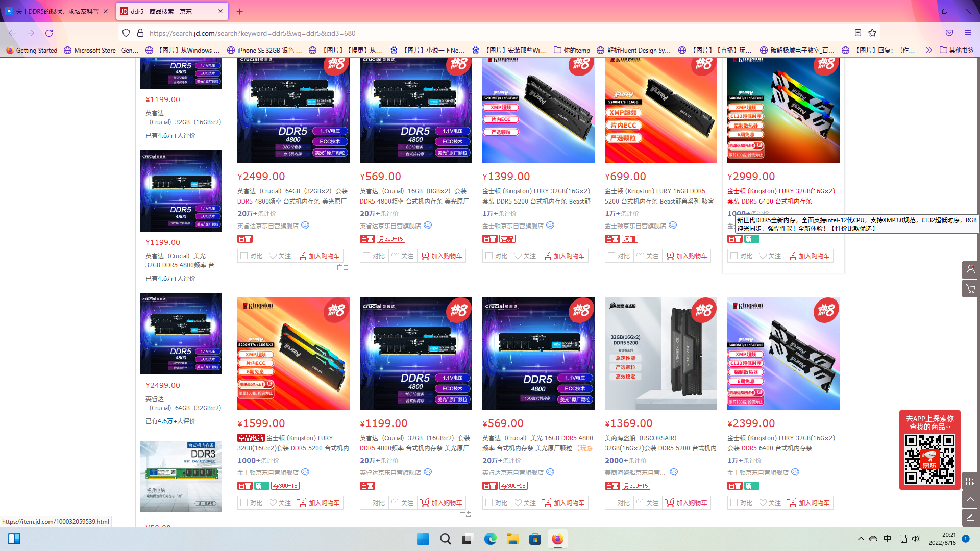Open Task View from taskbar

coord(468,539)
